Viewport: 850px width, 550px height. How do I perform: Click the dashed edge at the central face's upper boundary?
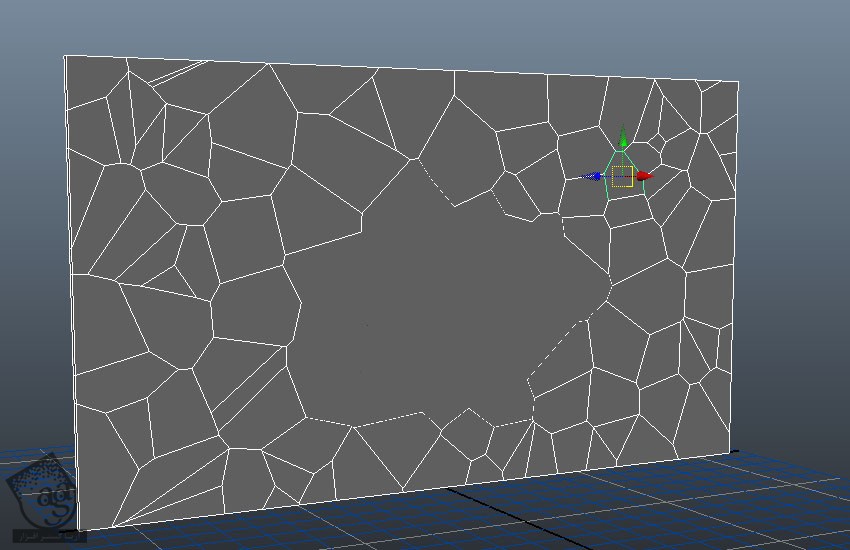pyautogui.click(x=434, y=182)
